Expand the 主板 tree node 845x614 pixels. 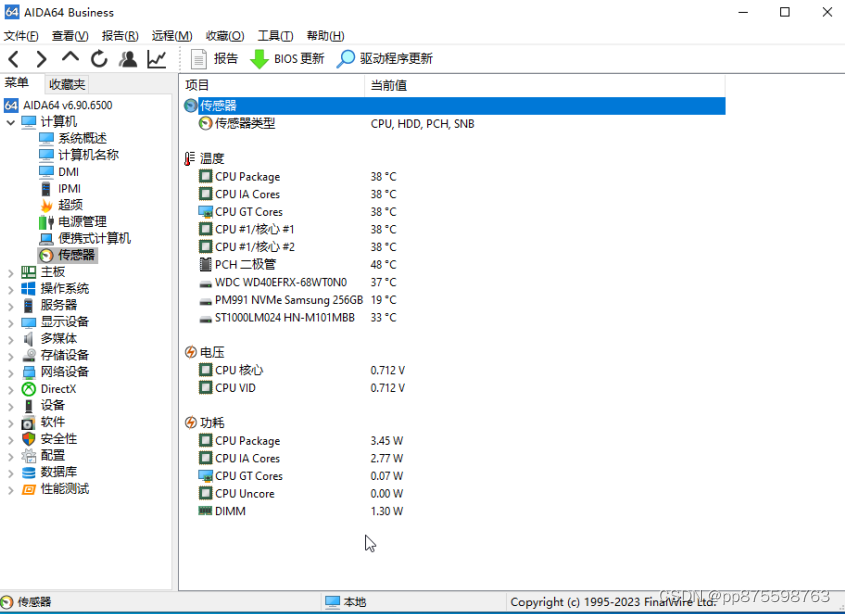(x=10, y=273)
